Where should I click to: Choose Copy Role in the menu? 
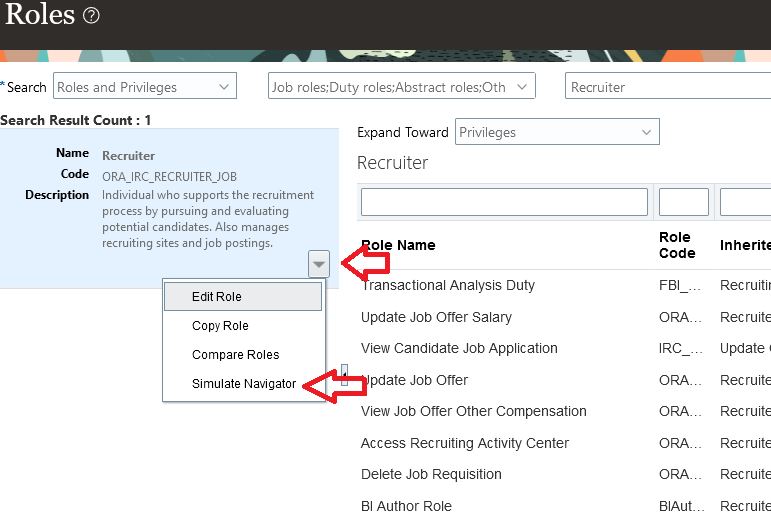tap(243, 325)
